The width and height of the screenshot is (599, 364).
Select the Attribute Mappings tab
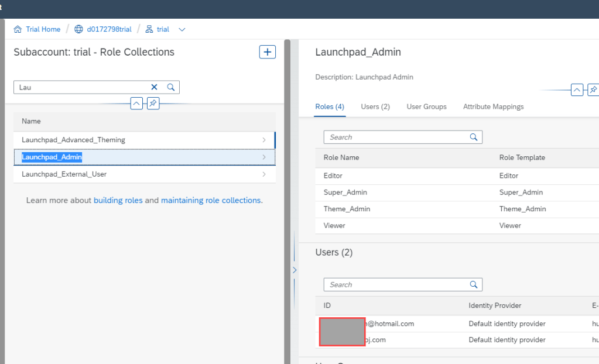pos(493,107)
